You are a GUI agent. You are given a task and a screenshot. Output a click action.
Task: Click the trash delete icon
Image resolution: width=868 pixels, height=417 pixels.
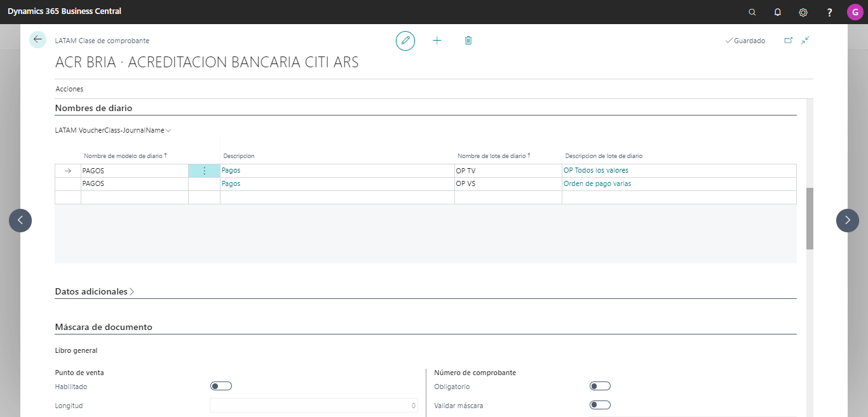[x=468, y=41]
